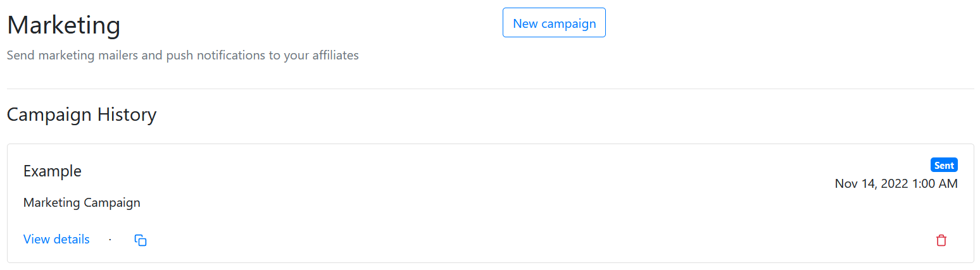Viewport: 980px width, 270px height.
Task: Click the Campaign History section heading
Action: [x=82, y=114]
